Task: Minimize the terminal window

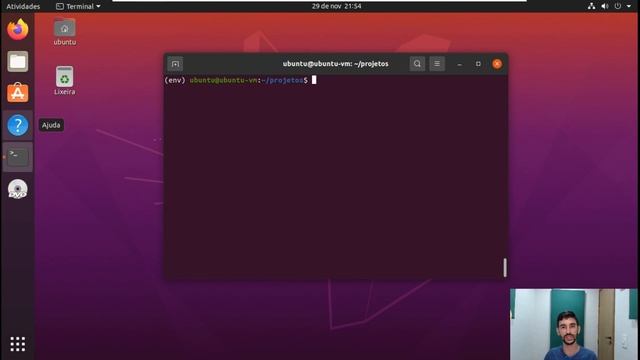Action: 459,64
